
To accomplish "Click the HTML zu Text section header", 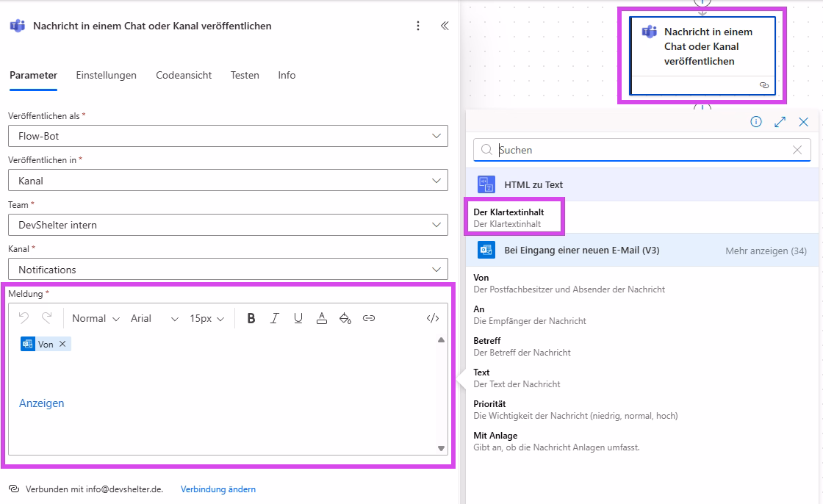I will pyautogui.click(x=642, y=185).
